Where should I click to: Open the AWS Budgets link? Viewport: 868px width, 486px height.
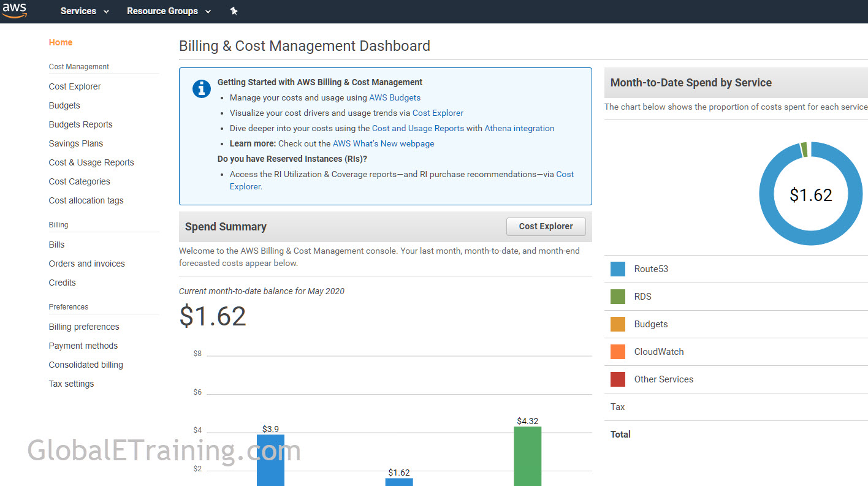point(395,97)
